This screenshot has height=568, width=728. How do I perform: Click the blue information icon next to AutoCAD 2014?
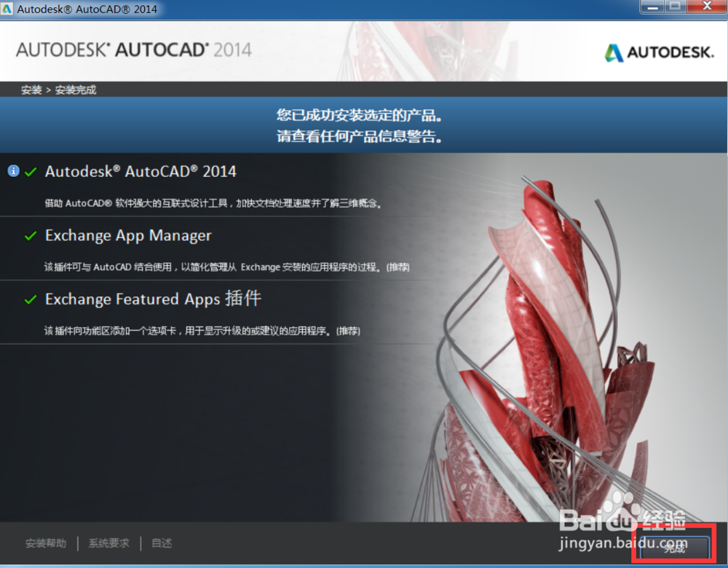point(13,171)
